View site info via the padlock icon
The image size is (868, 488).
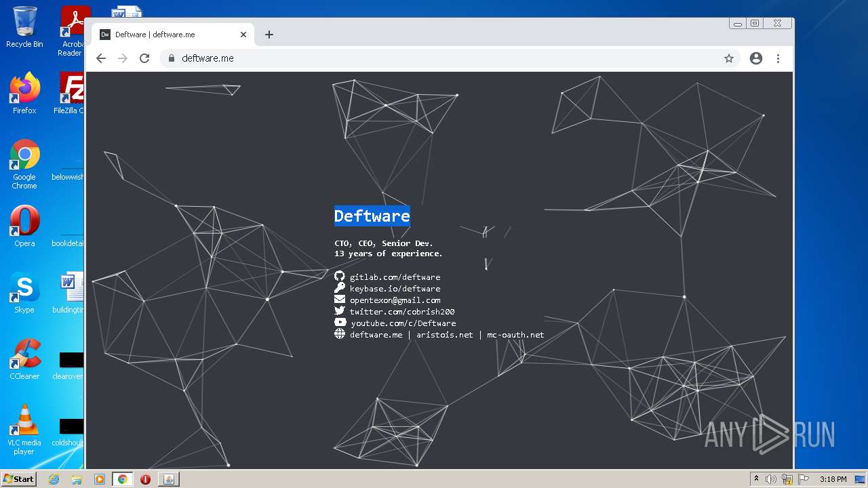click(172, 58)
